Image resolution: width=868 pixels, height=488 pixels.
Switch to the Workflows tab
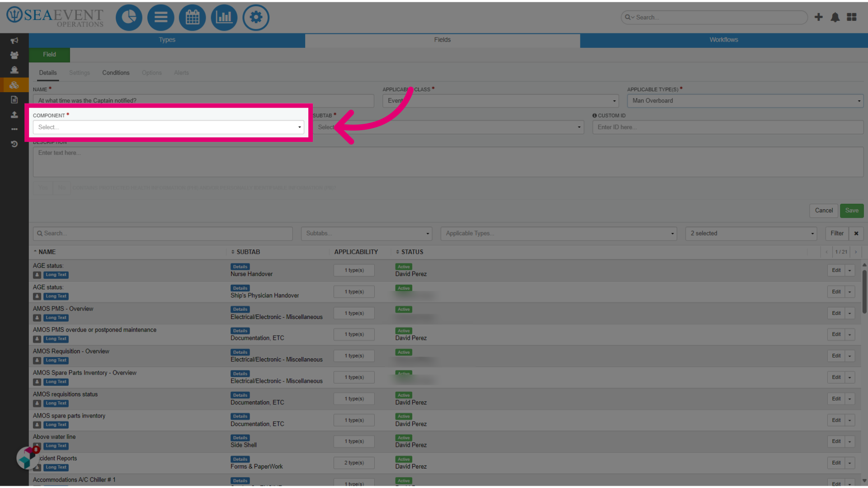point(724,40)
